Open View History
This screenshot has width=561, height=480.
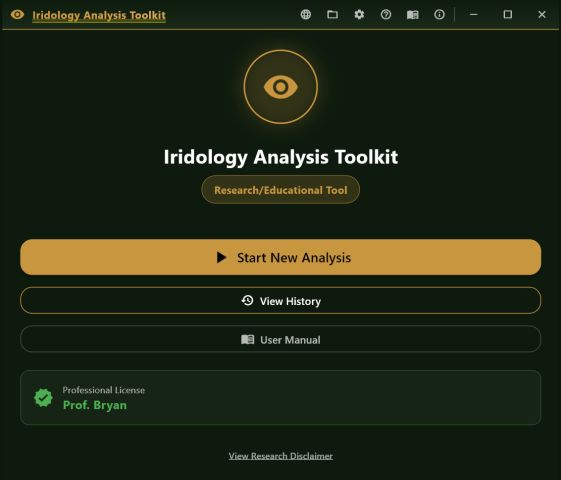click(280, 301)
